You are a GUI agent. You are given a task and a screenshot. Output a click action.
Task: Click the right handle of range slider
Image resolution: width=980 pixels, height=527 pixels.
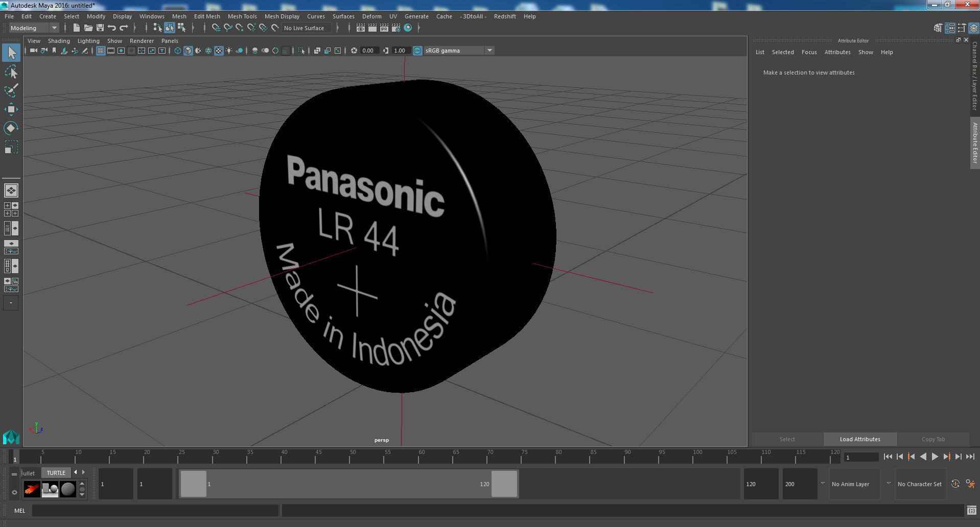pyautogui.click(x=504, y=484)
